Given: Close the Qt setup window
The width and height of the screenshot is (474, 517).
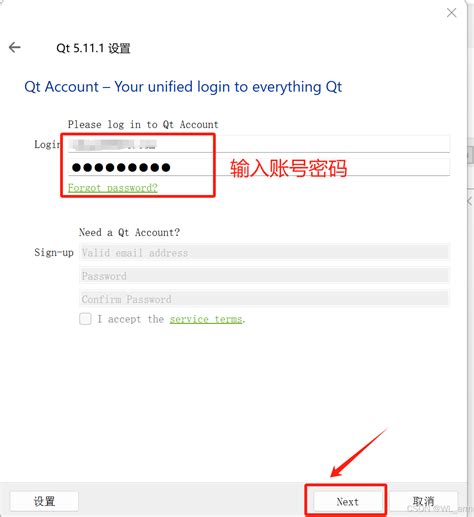Looking at the screenshot, I should (x=451, y=13).
